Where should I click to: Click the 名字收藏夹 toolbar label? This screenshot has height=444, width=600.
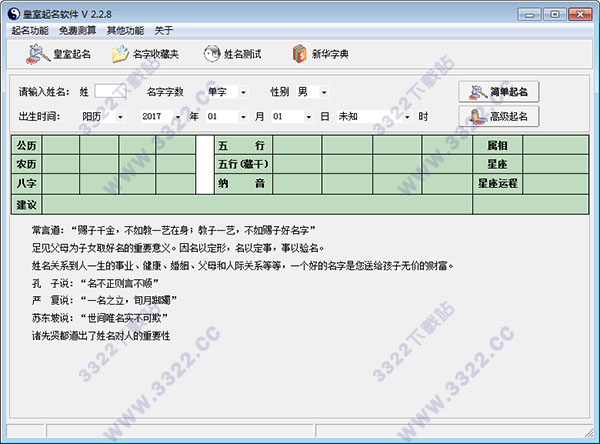point(156,54)
